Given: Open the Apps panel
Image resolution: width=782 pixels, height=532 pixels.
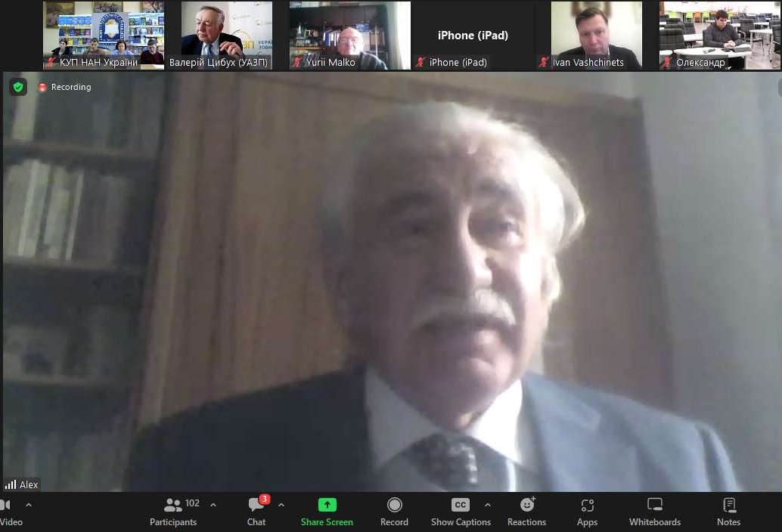Looking at the screenshot, I should [587, 511].
